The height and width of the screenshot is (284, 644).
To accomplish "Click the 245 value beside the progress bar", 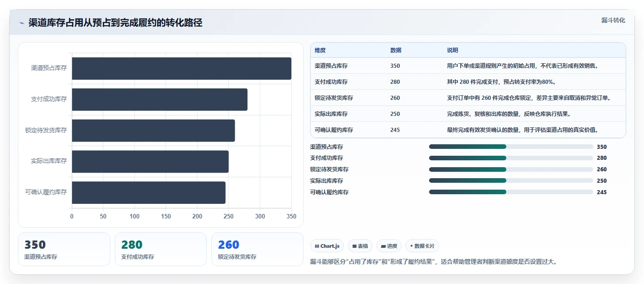I will (x=602, y=192).
